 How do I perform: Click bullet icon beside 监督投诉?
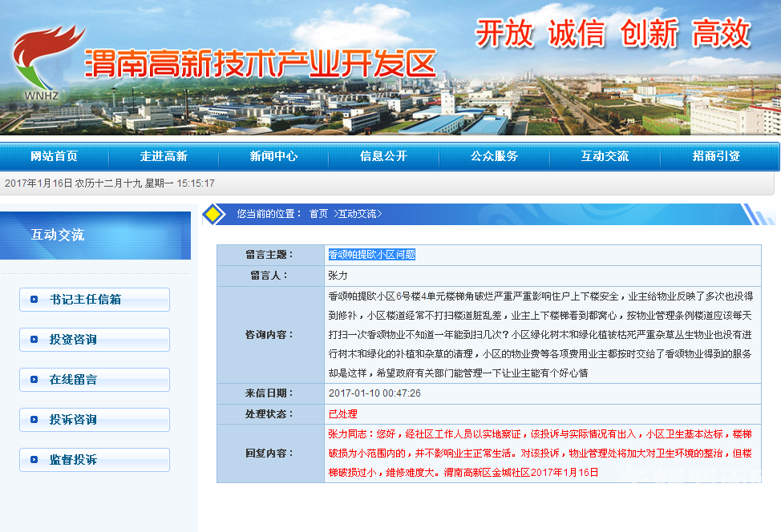pyautogui.click(x=34, y=460)
